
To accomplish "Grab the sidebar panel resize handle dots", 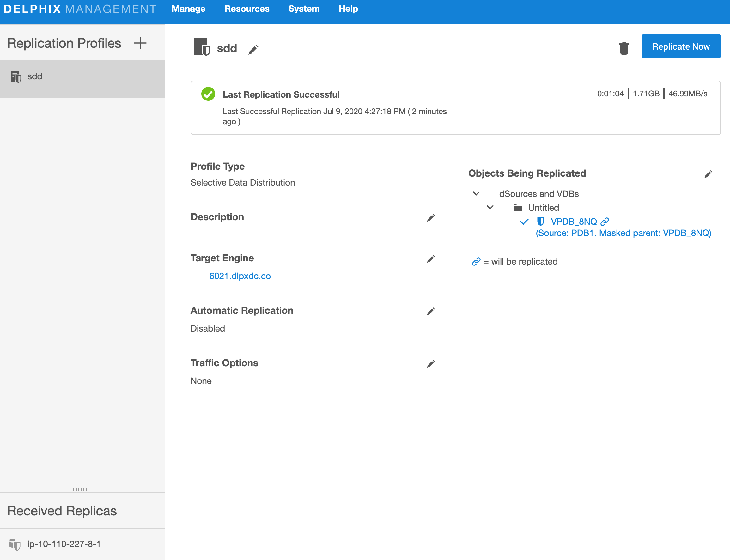I will pos(80,490).
